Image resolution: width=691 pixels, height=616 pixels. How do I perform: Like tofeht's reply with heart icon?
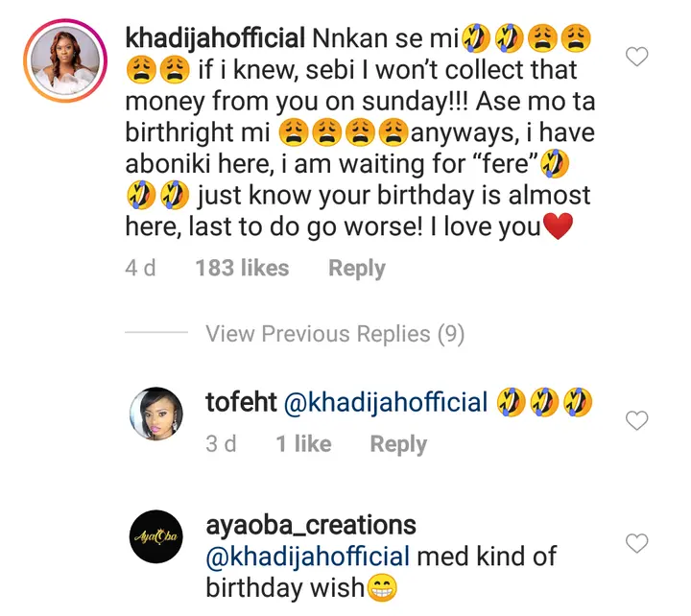[x=636, y=420]
